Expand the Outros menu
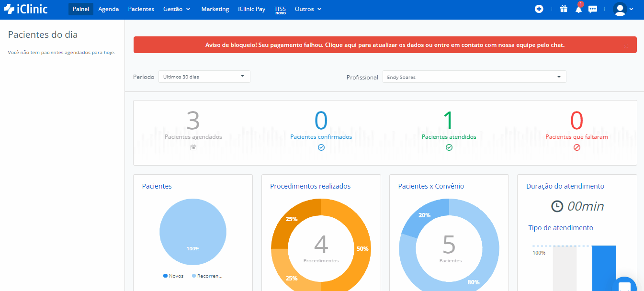The image size is (644, 291). pos(308,9)
